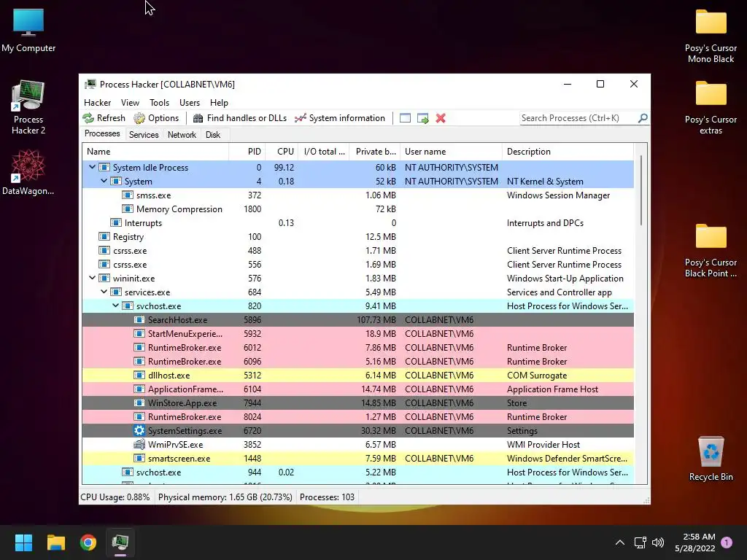This screenshot has height=560, width=747.
Task: Collapse the System Idle Process tree
Action: point(92,167)
